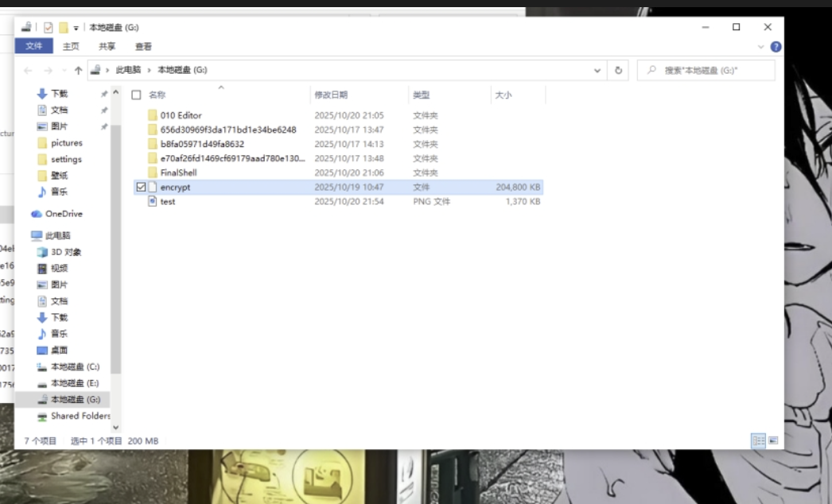
Task: Check the checkbox next to the test file
Action: click(142, 201)
